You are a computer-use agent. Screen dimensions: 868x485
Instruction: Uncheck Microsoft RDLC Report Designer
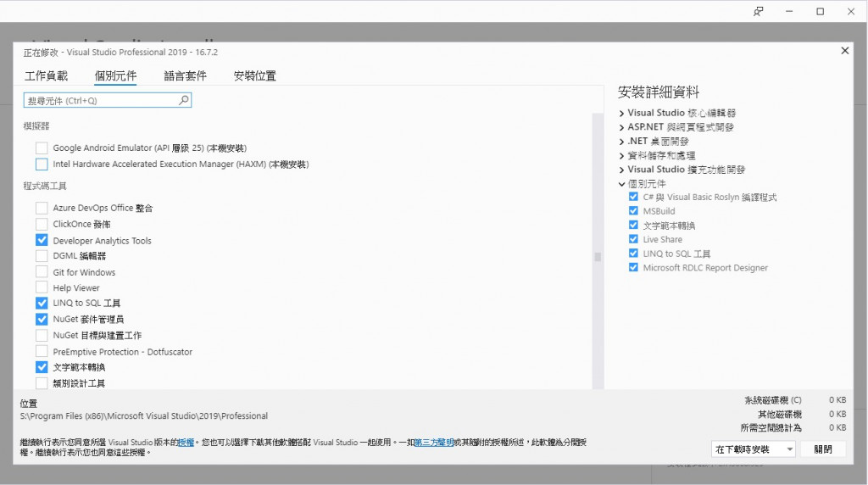coord(633,267)
